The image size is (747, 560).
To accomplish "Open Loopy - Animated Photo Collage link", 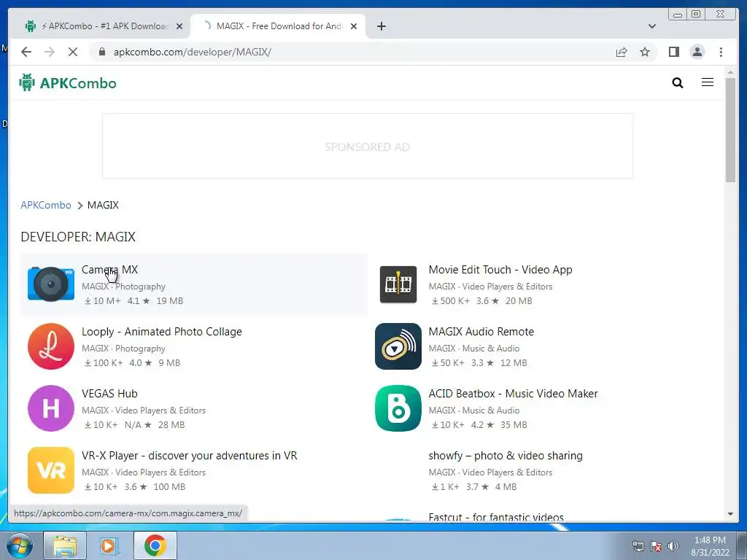I will point(161,332).
